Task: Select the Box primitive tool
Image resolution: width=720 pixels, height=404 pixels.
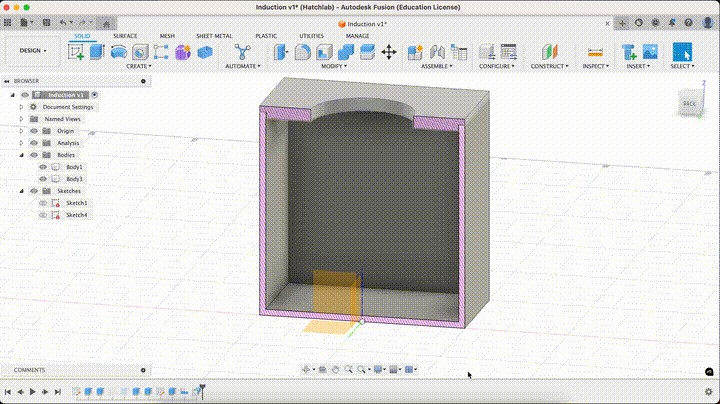Action: point(205,52)
